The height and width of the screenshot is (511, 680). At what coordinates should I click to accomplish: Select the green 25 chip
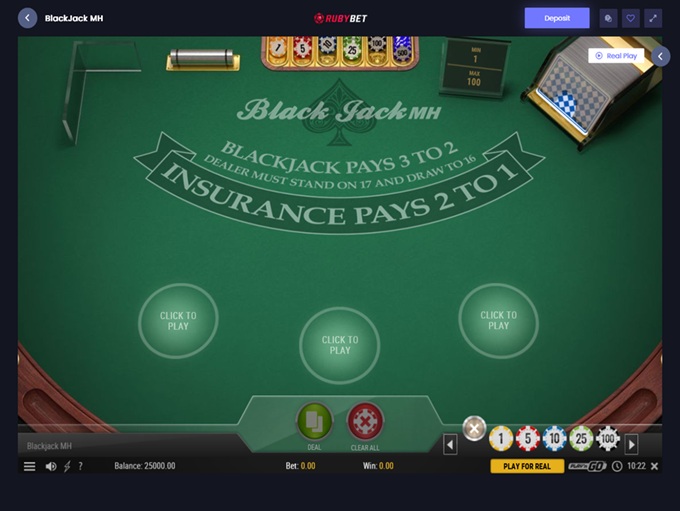(581, 439)
